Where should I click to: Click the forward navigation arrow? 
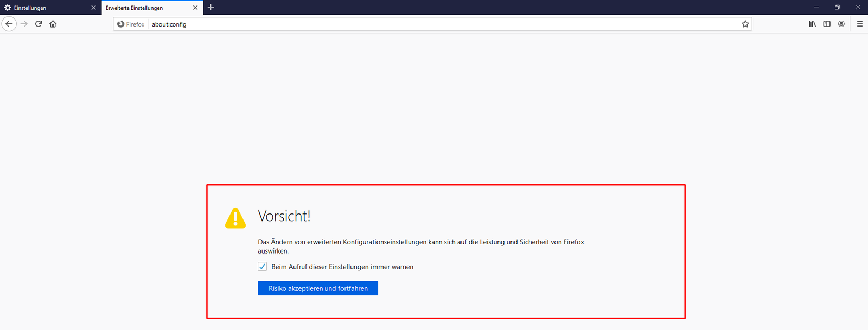(24, 24)
